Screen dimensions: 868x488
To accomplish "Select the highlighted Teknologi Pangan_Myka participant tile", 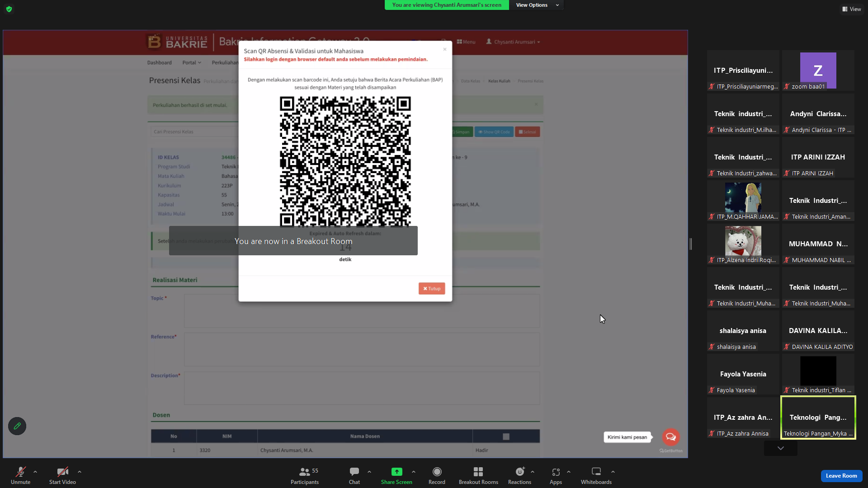I will [818, 418].
